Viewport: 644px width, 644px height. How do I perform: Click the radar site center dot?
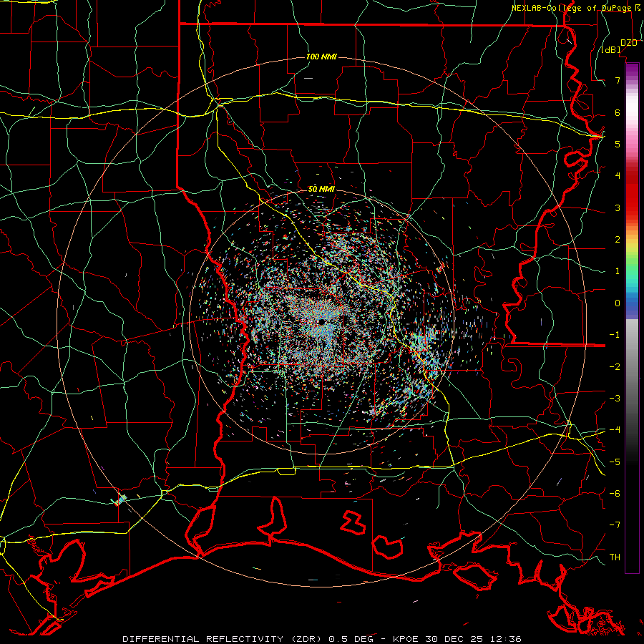tap(321, 321)
